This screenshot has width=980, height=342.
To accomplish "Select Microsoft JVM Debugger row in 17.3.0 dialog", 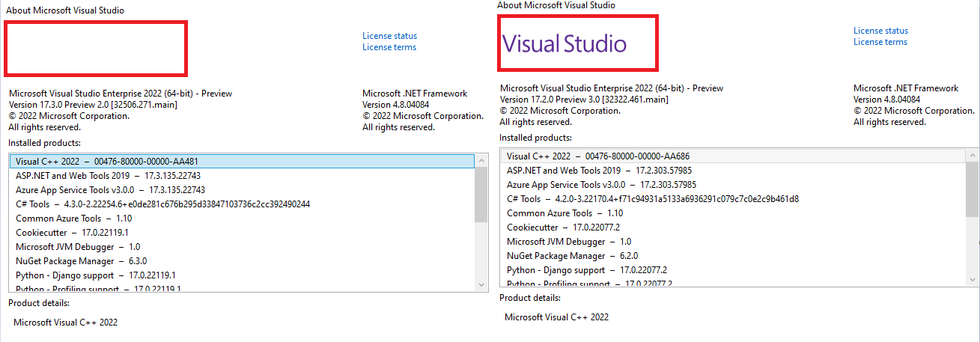I will pyautogui.click(x=242, y=247).
